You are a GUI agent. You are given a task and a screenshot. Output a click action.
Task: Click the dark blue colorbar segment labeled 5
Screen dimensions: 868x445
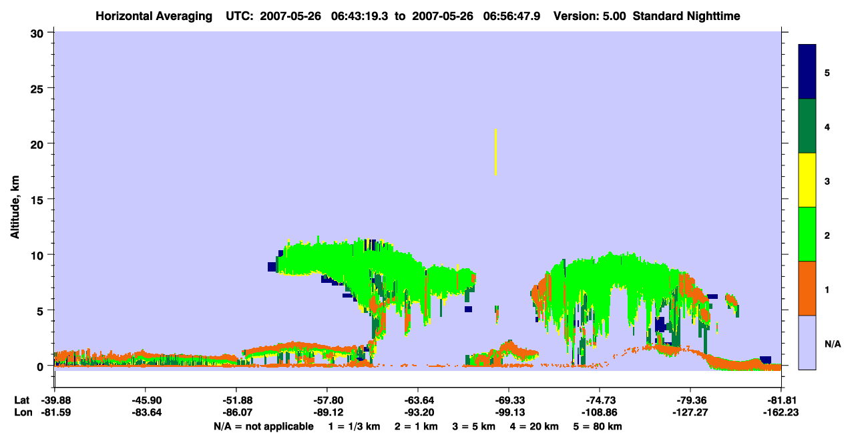807,71
